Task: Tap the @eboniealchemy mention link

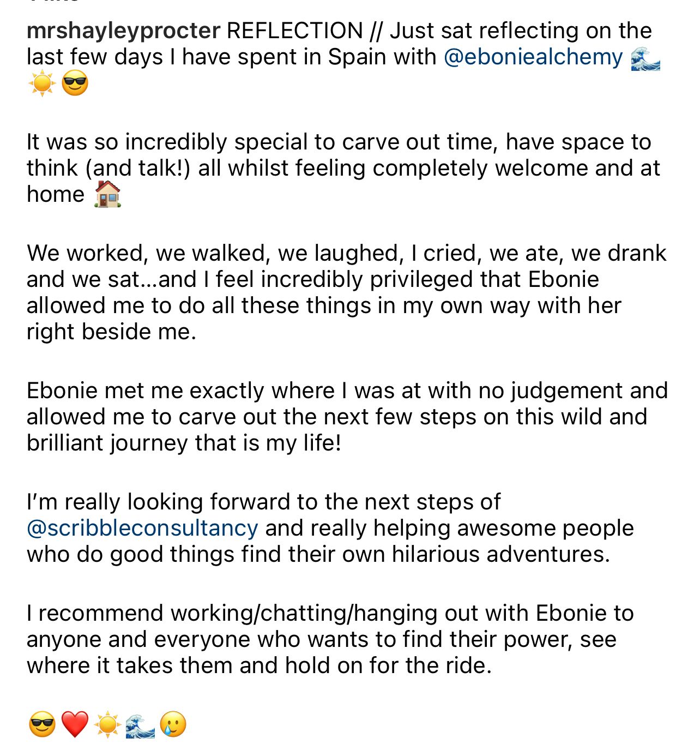Action: pos(533,57)
